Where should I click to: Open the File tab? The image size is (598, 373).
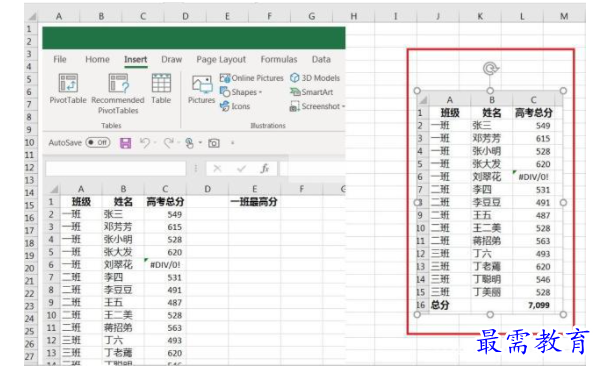point(60,59)
